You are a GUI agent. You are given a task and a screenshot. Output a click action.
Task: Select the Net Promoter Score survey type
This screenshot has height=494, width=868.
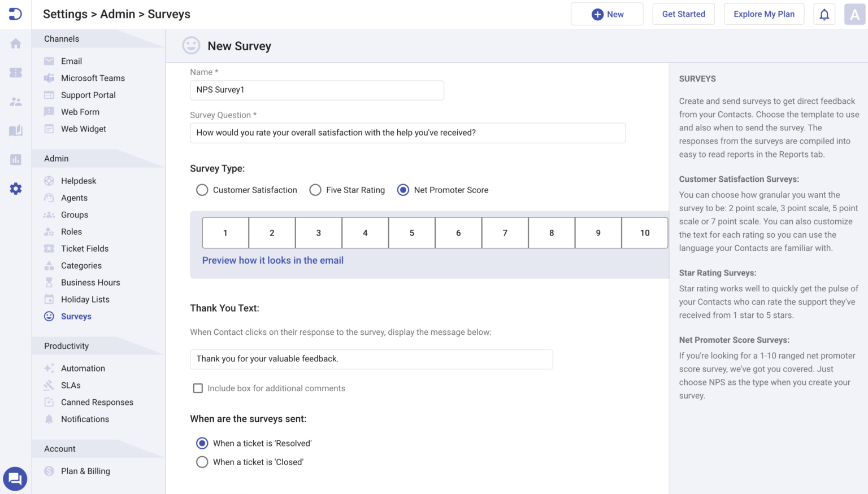(x=403, y=190)
